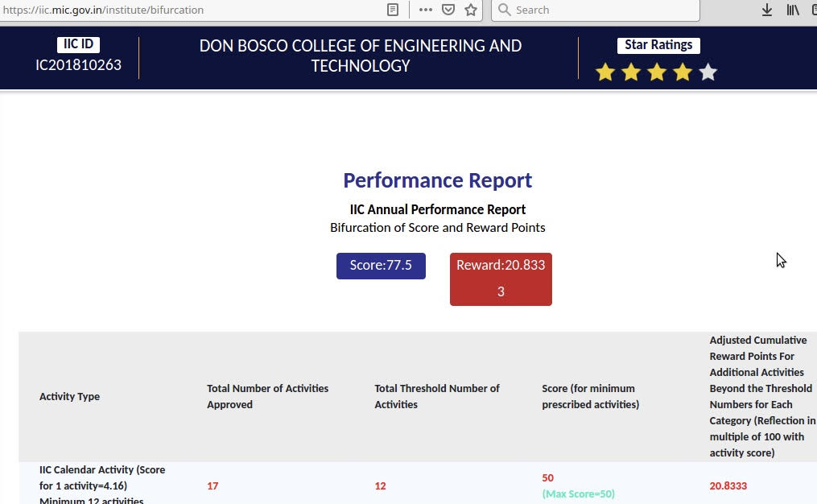
Task: Click the first gold rating star
Action: (x=605, y=72)
